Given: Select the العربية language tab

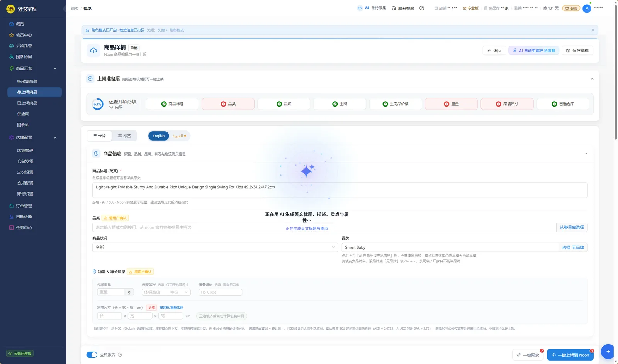Looking at the screenshot, I should pyautogui.click(x=179, y=136).
